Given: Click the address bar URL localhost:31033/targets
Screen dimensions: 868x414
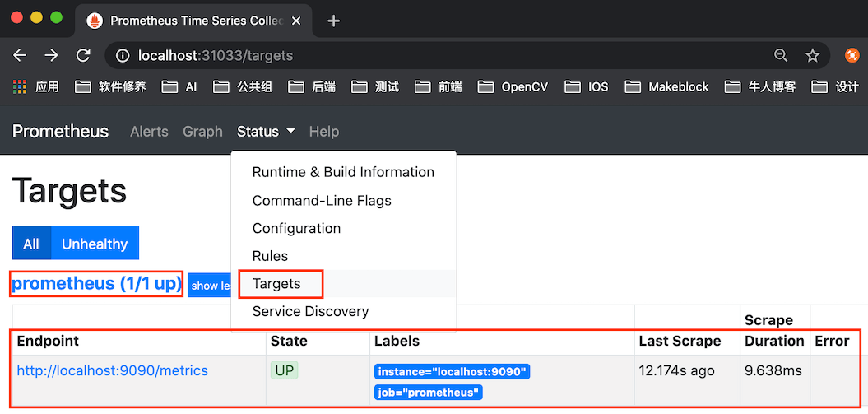Looking at the screenshot, I should 216,55.
